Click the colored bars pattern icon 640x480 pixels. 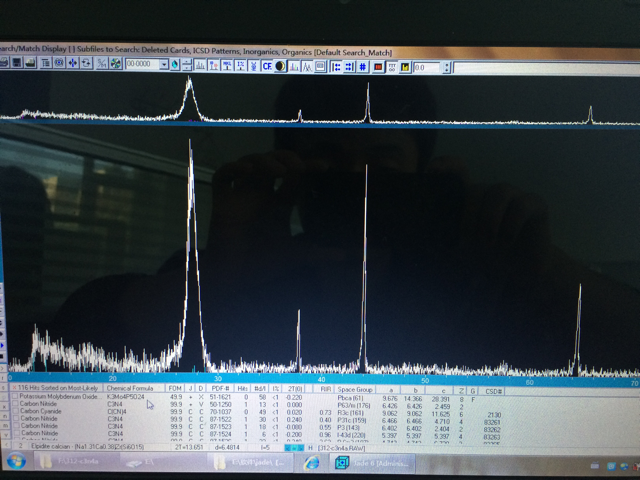(294, 66)
